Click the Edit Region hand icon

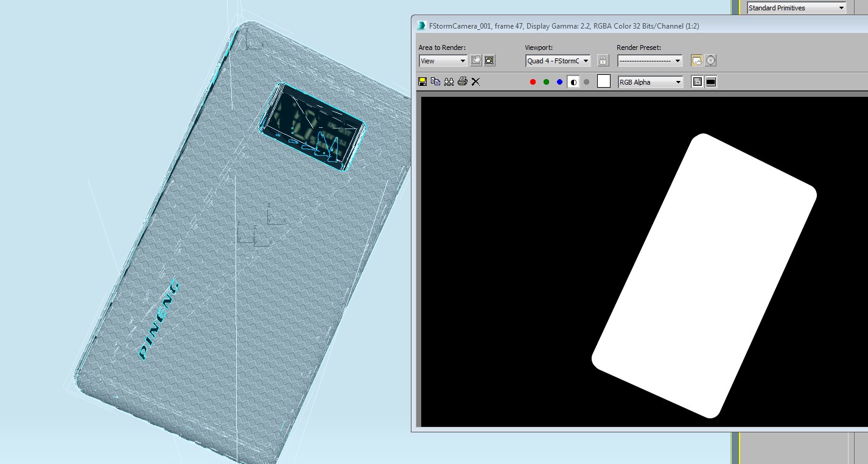click(476, 60)
